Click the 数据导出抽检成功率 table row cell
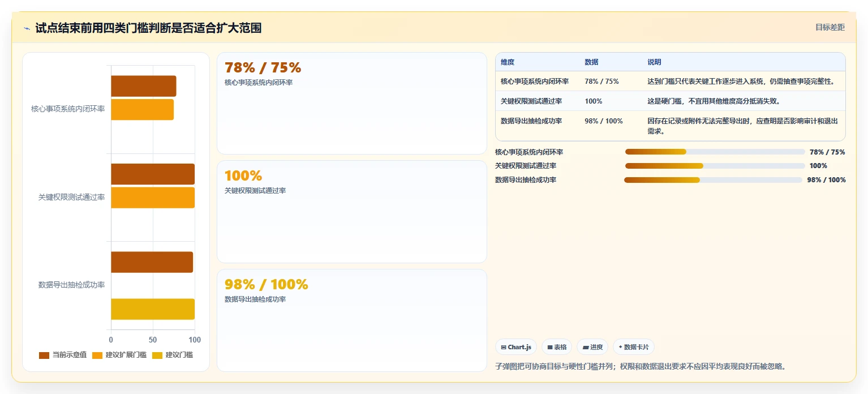The height and width of the screenshot is (394, 868). click(x=531, y=121)
